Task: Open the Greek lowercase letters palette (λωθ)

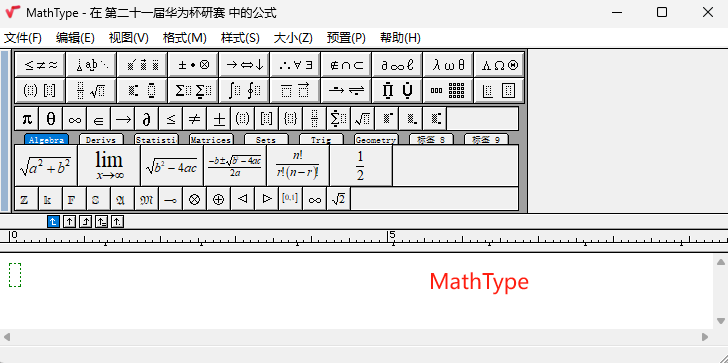Action: 448,65
